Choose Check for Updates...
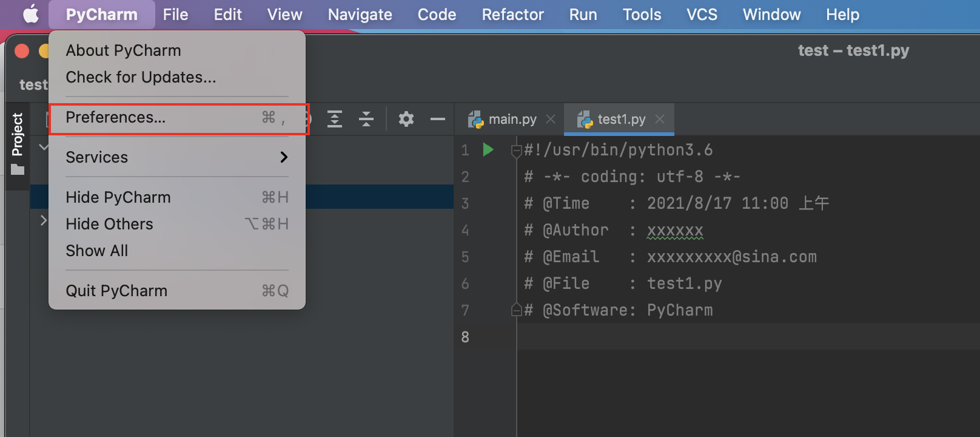 tap(177, 77)
